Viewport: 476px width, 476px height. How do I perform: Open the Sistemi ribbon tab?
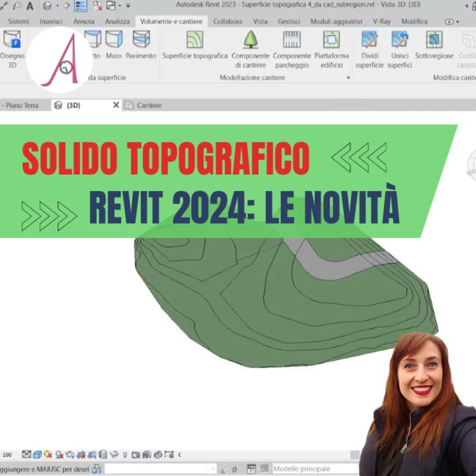[x=18, y=21]
